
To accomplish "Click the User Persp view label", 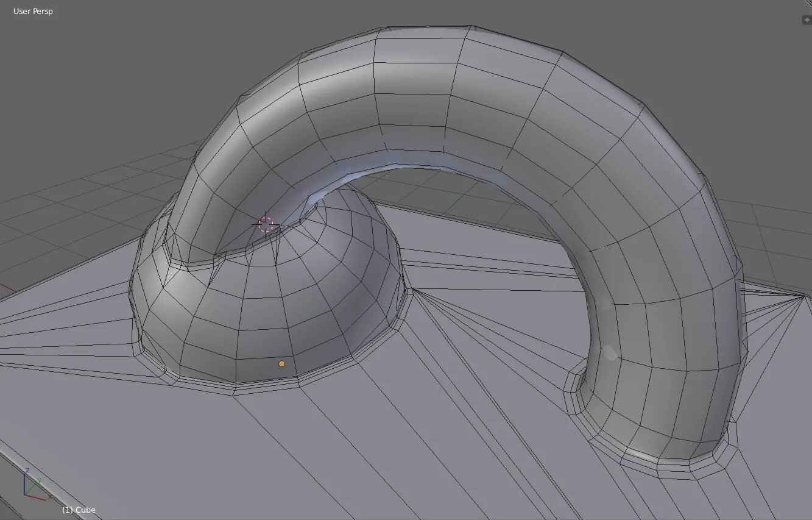I will [33, 11].
